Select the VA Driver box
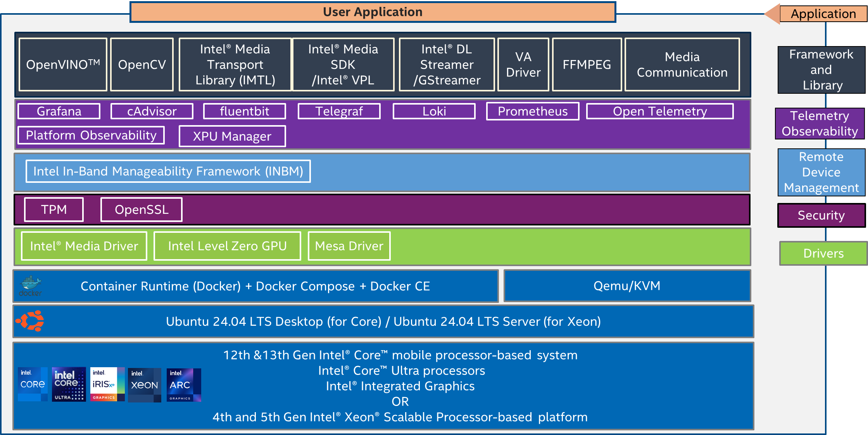 coord(523,64)
